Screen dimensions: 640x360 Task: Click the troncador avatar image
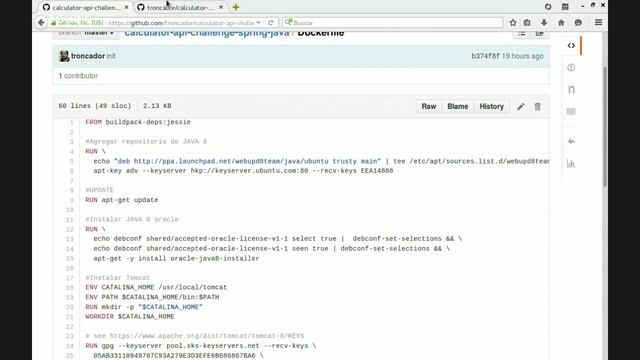pos(64,56)
